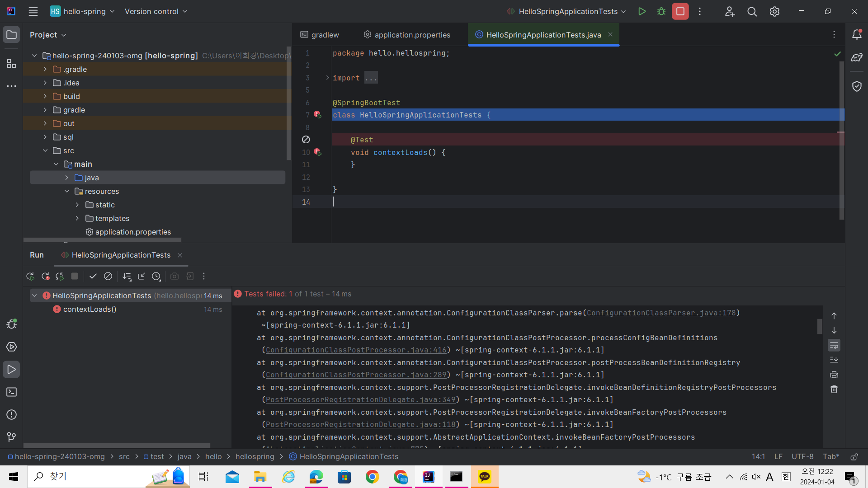Switch to application.properties editor tab
This screenshot has width=868, height=488.
tap(407, 35)
